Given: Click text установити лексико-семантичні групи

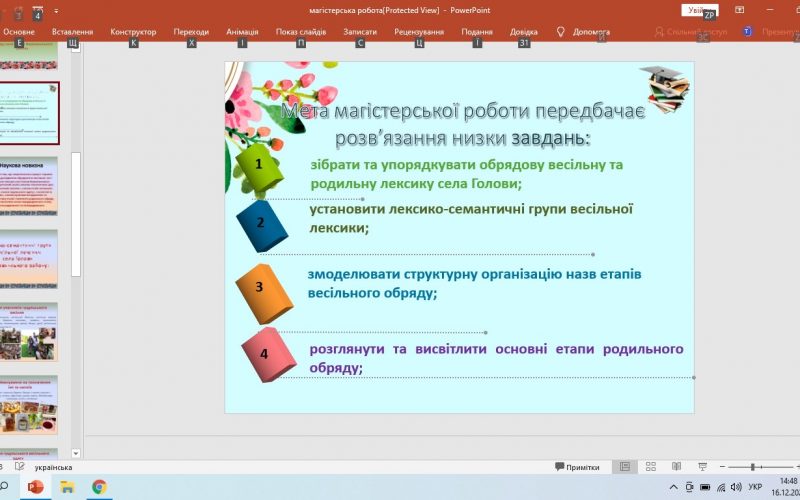Looking at the screenshot, I should 470,218.
